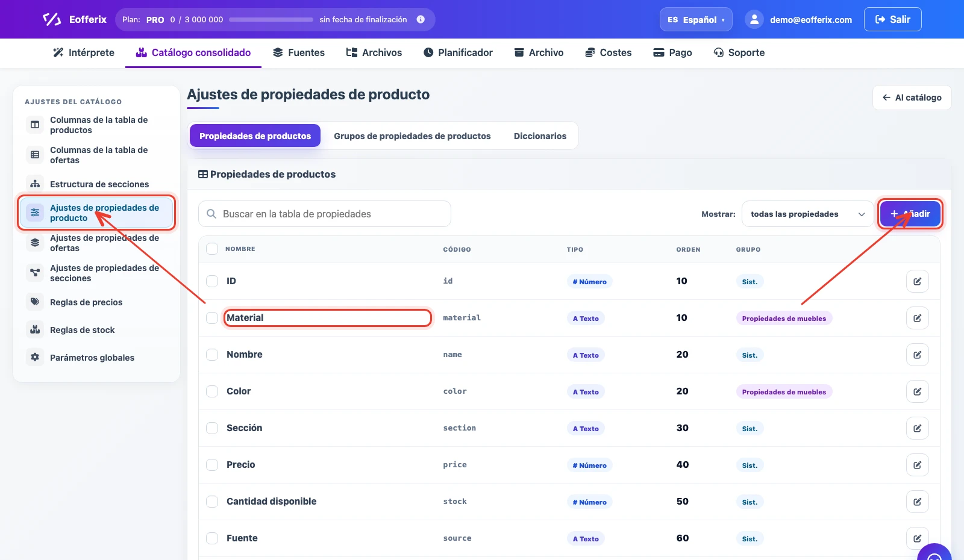Viewport: 964px width, 560px height.
Task: Click the '# Número' type badge in Precio row
Action: click(x=589, y=465)
